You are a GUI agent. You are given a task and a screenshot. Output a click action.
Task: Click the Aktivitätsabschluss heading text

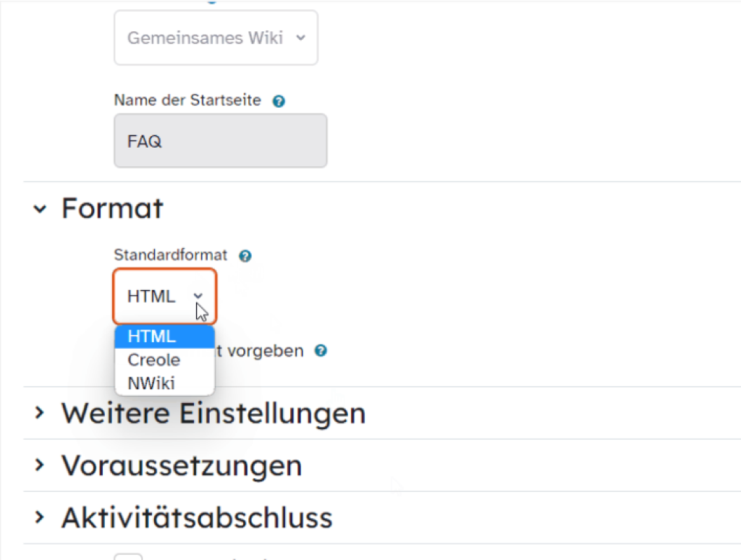click(198, 518)
